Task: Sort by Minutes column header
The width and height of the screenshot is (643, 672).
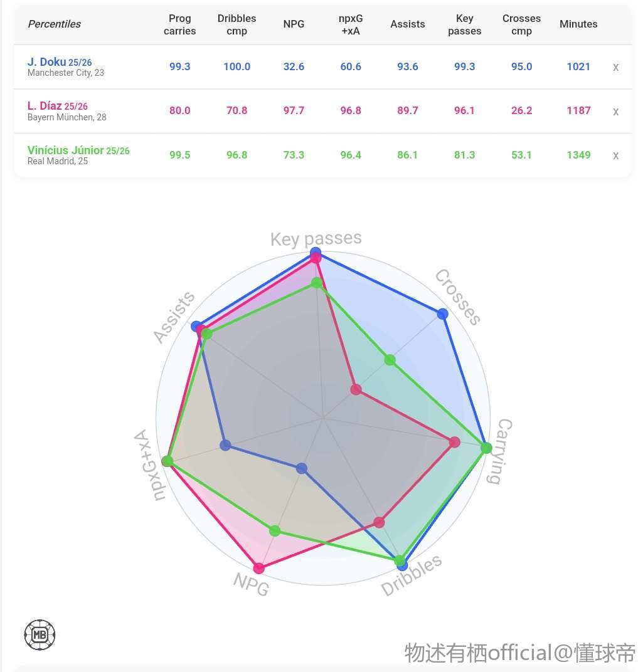Action: click(x=578, y=24)
